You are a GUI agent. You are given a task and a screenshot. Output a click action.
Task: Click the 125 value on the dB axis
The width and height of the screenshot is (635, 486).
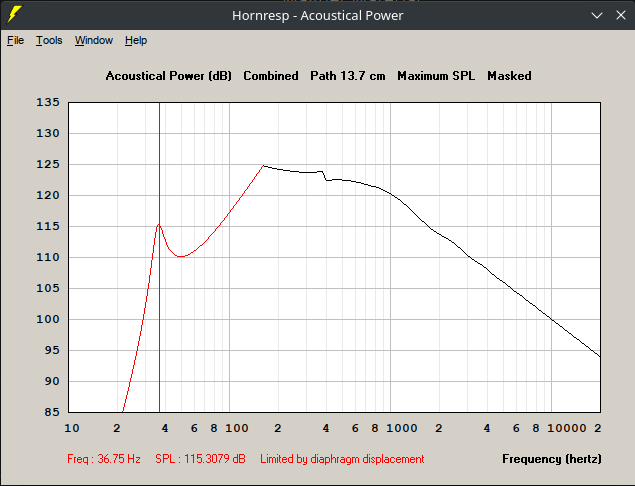click(x=48, y=164)
